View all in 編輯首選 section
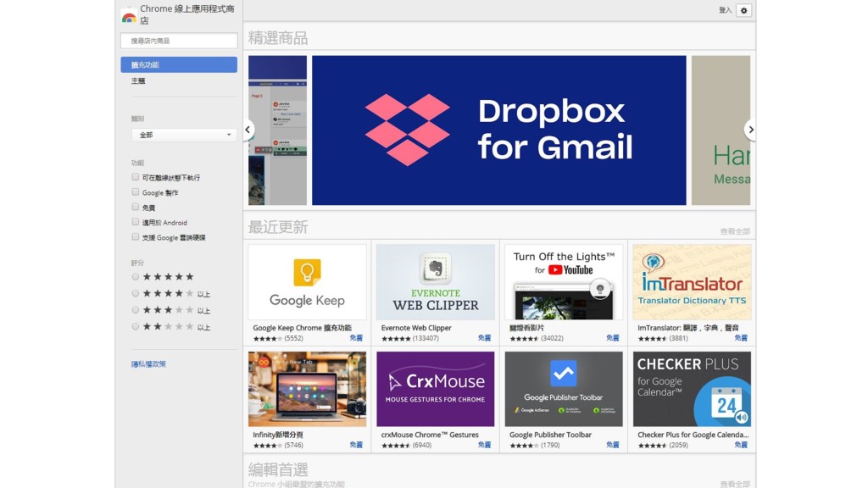868x488 pixels. [735, 484]
